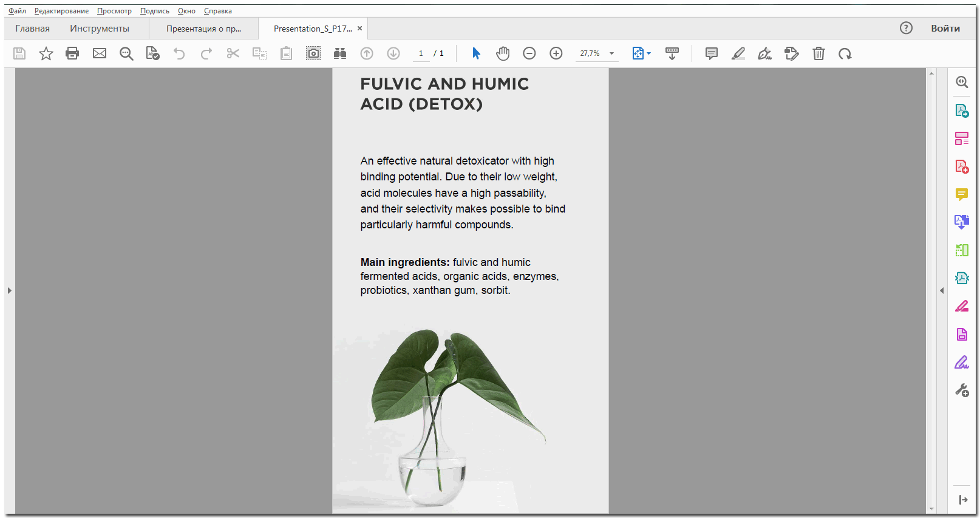Switch to the Инструменты tab

click(100, 29)
